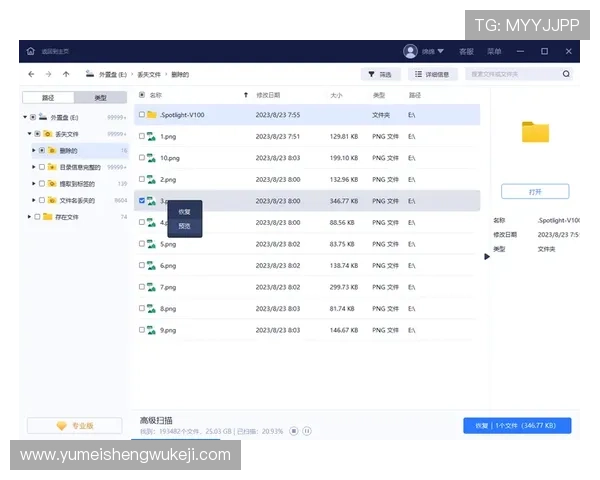
Task: Click the blue 恢复 recover button
Action: click(517, 425)
